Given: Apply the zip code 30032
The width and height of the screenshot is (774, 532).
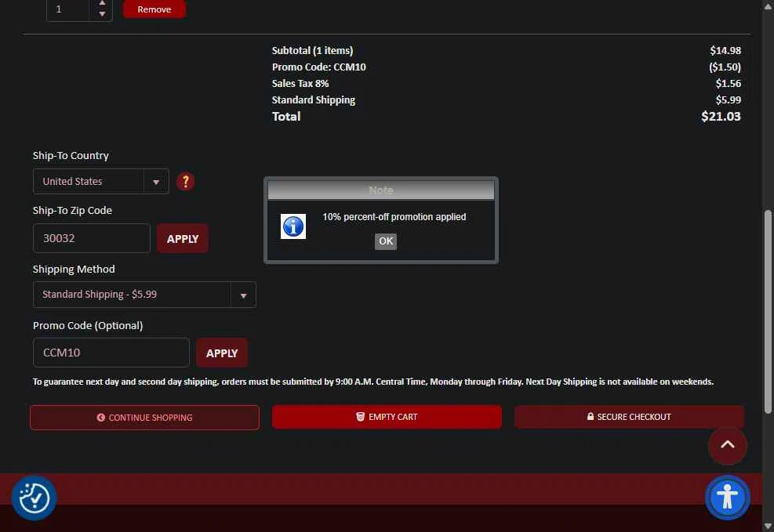Looking at the screenshot, I should coord(183,239).
